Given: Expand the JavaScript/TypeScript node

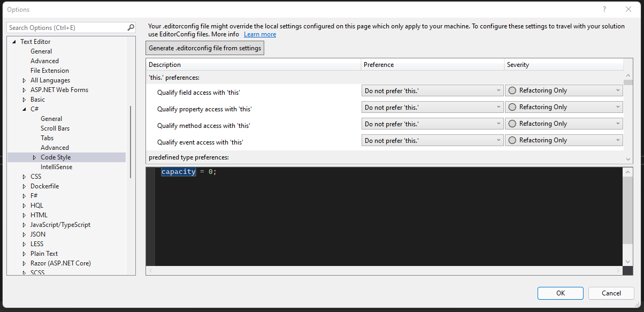Looking at the screenshot, I should click(x=24, y=224).
